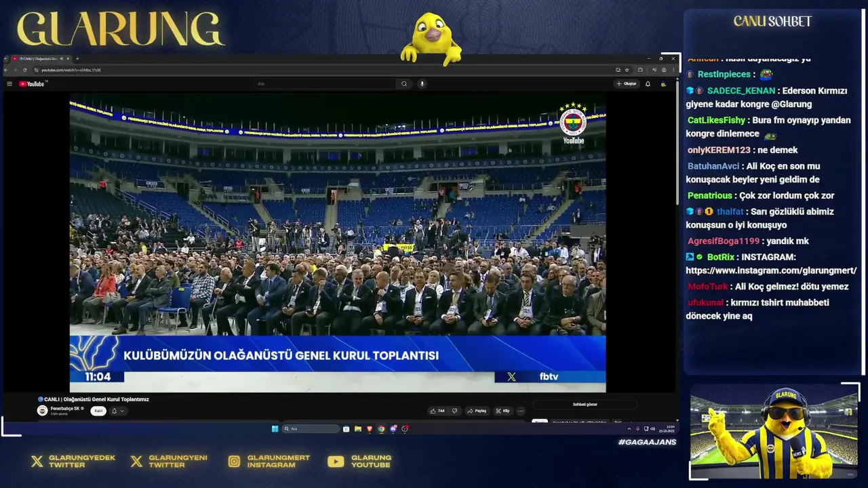Open the Windows Start button
The width and height of the screenshot is (868, 488).
275,429
